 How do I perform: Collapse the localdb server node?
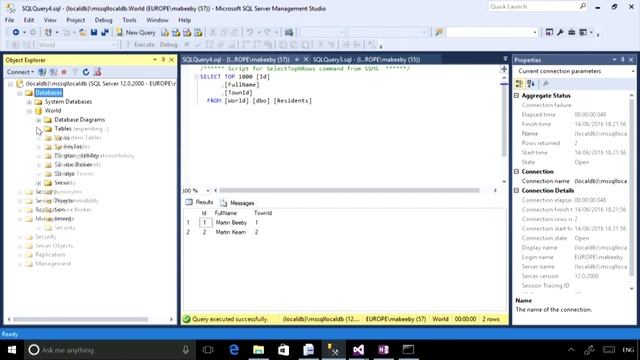click(10, 84)
